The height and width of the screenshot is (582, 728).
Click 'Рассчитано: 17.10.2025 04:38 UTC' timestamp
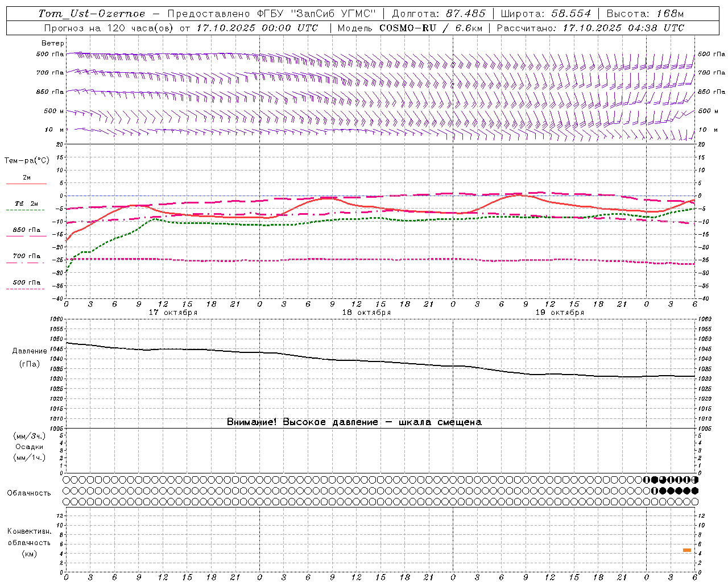click(590, 28)
